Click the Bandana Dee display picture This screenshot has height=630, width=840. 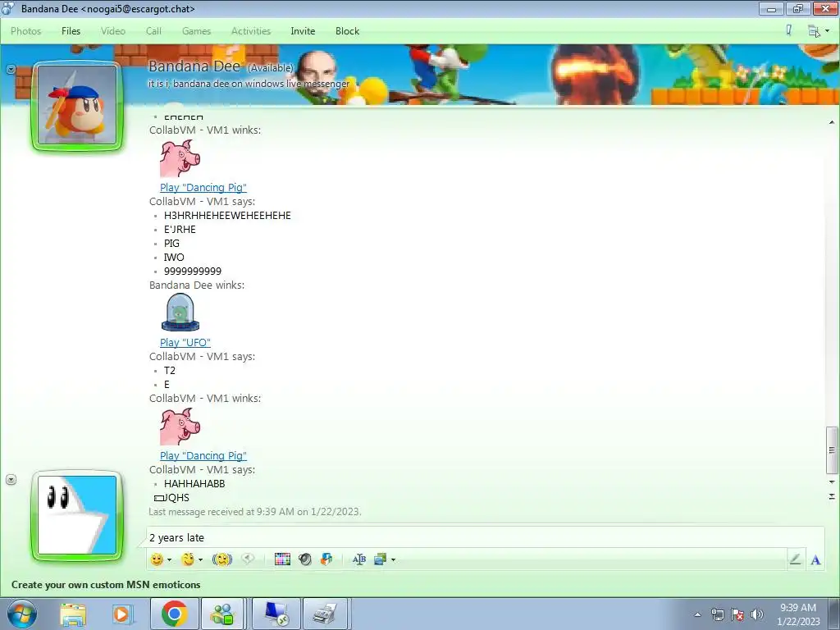(77, 105)
